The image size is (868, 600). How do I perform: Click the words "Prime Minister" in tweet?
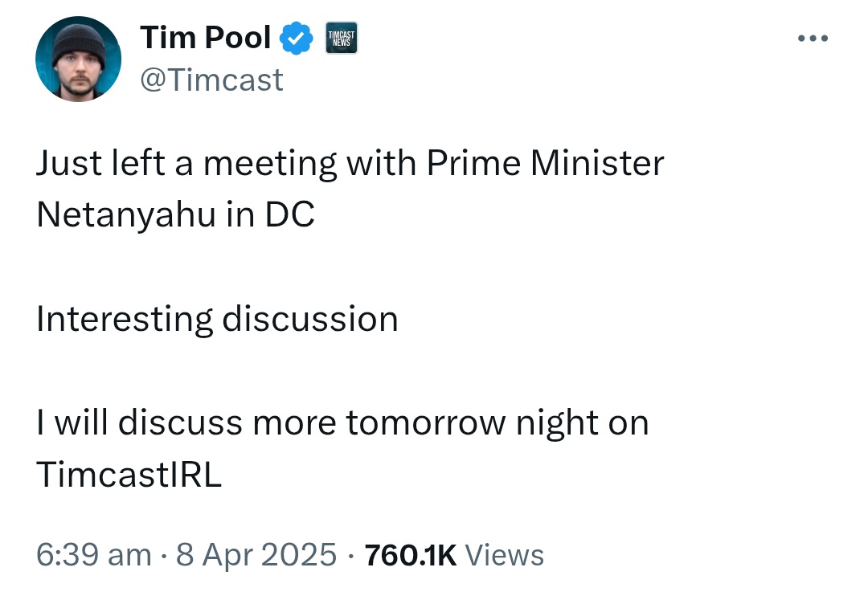point(545,163)
